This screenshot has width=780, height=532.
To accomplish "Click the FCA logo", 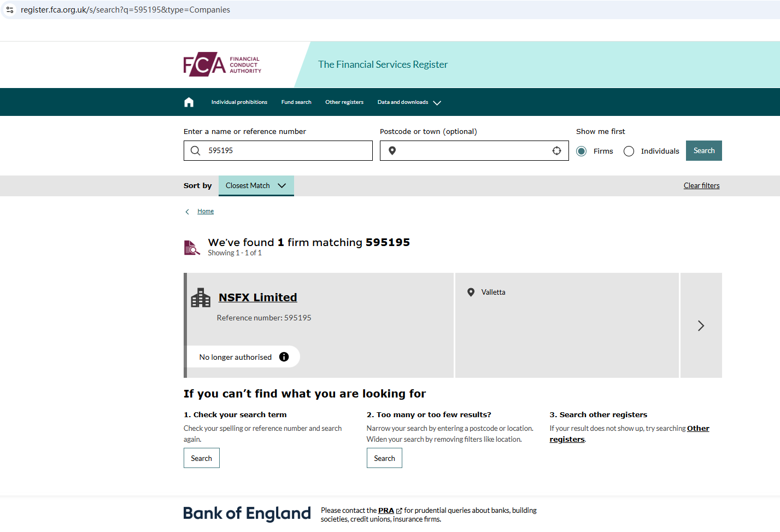I will pyautogui.click(x=222, y=65).
